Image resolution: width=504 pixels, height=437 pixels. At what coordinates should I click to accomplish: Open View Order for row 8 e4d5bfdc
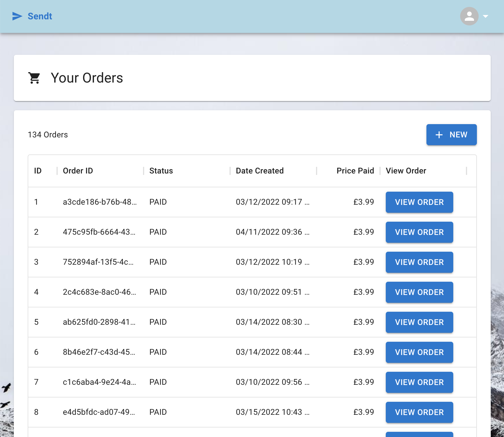pos(419,412)
